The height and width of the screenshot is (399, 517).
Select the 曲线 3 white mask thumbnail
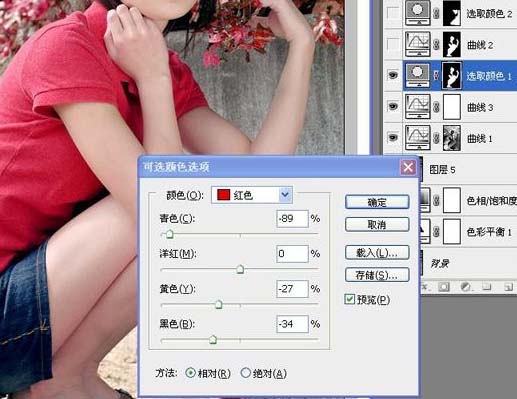point(452,107)
